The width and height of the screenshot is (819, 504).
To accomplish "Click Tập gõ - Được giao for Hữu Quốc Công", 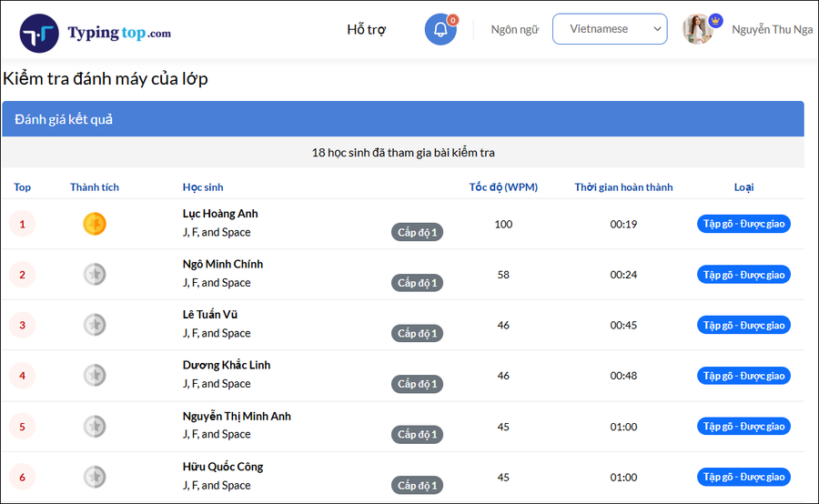I will coord(743,477).
